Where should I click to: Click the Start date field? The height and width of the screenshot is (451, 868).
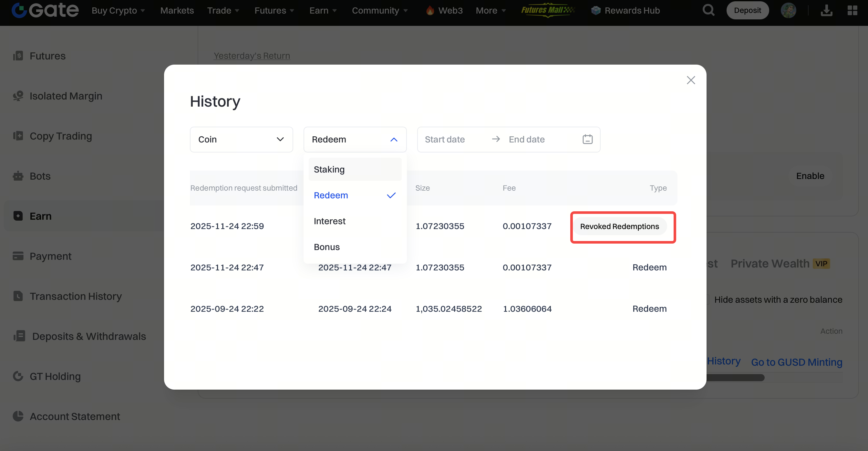(x=445, y=139)
